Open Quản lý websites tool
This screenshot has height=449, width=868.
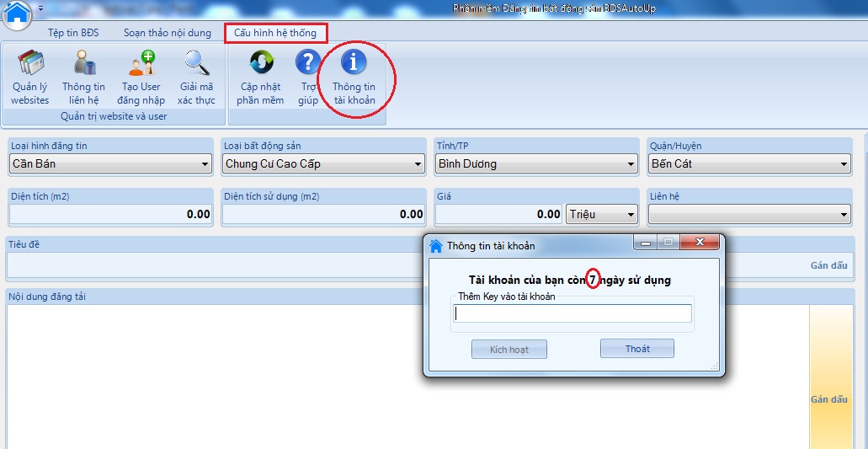(30, 77)
